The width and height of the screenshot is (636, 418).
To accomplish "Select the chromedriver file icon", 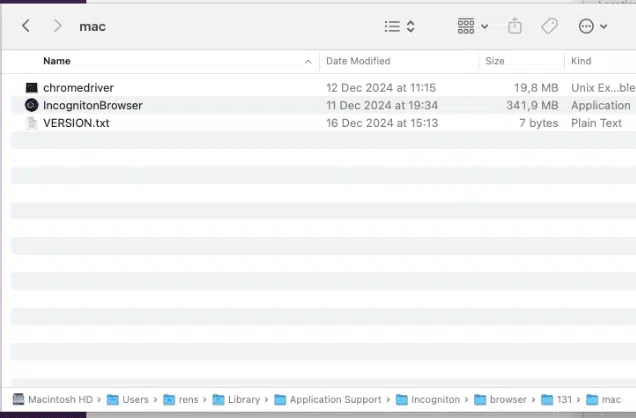I will 32,88.
